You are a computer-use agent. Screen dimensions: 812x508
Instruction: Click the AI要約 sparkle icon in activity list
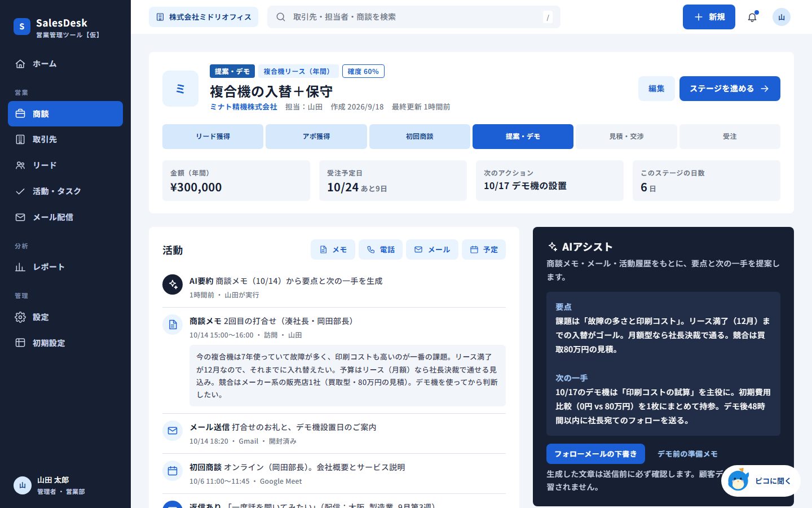[x=173, y=284]
